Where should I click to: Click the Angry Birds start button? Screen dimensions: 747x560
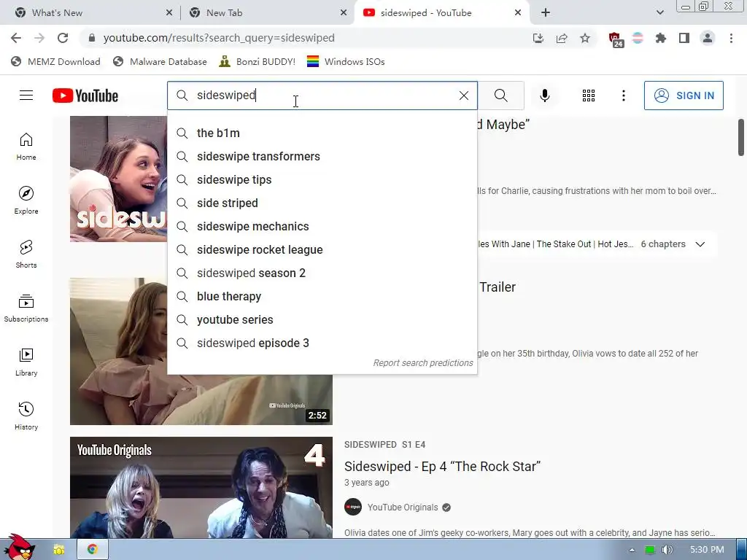click(18, 547)
